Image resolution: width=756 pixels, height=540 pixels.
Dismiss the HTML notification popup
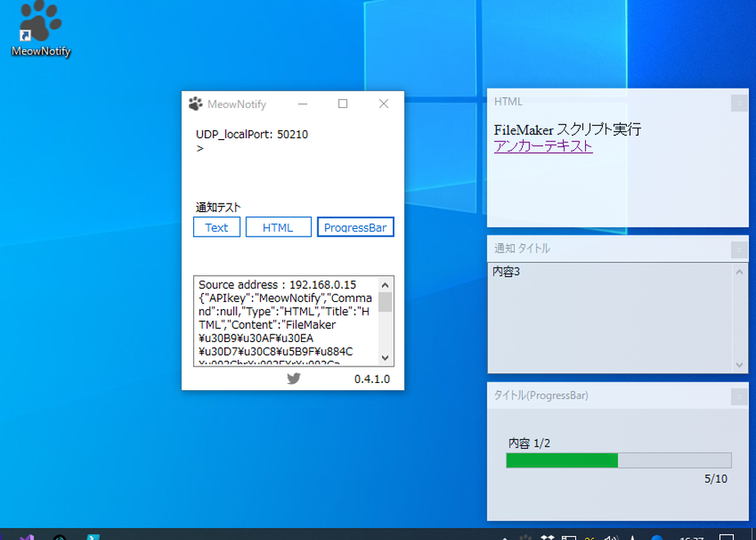click(x=739, y=103)
